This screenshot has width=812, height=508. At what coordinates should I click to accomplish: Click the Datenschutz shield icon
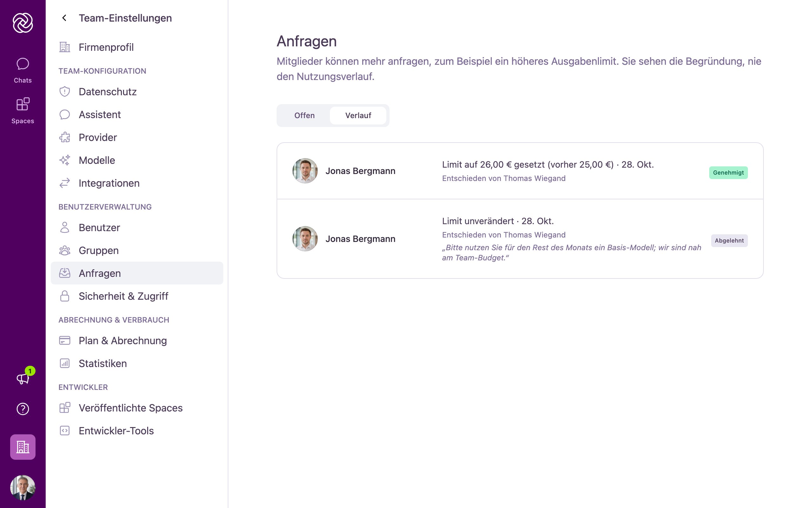(x=65, y=91)
